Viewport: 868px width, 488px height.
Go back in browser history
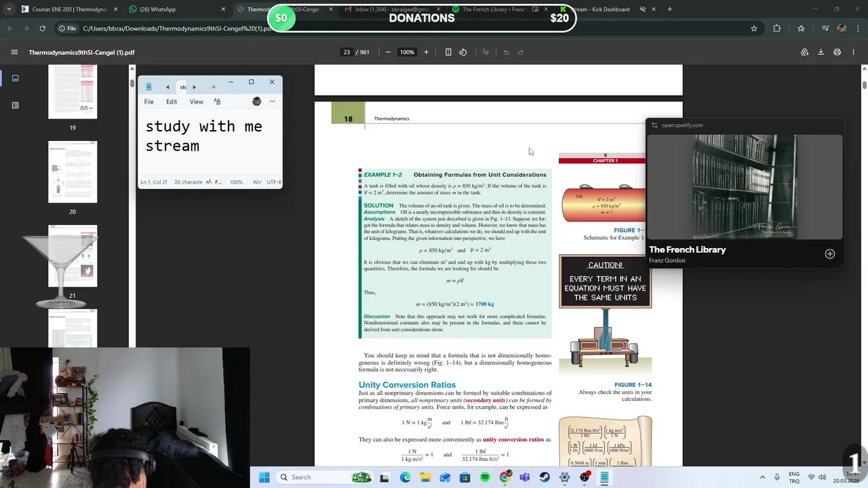pos(9,28)
